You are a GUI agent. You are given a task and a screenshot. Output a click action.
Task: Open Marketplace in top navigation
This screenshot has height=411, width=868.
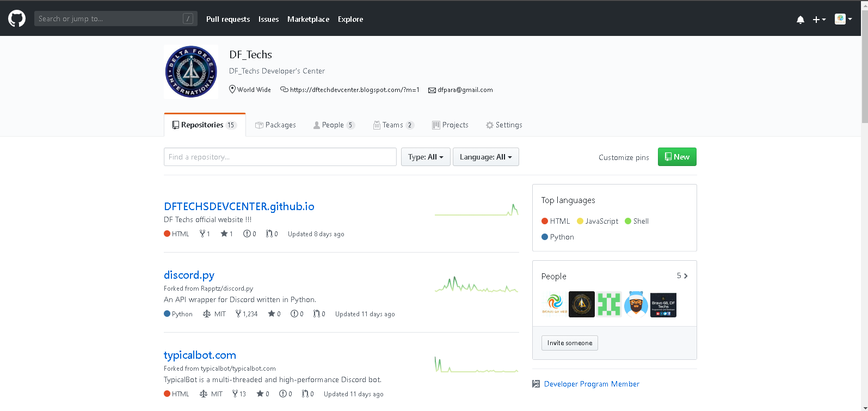tap(309, 19)
